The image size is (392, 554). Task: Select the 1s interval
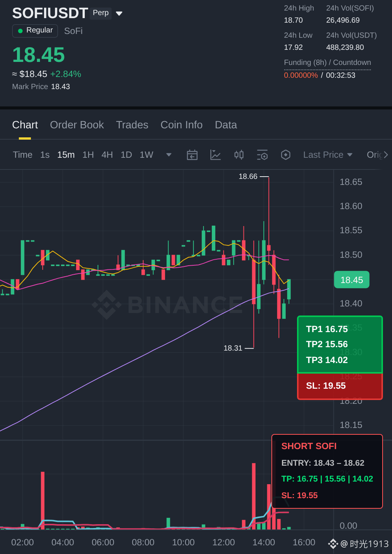[45, 155]
